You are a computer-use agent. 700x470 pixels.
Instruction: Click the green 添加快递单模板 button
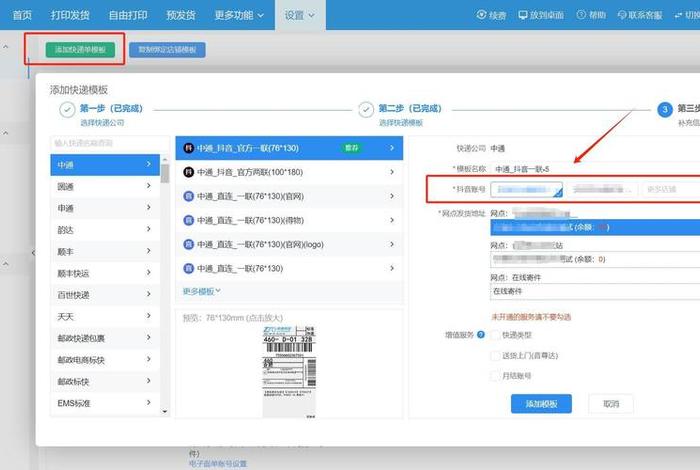point(80,50)
